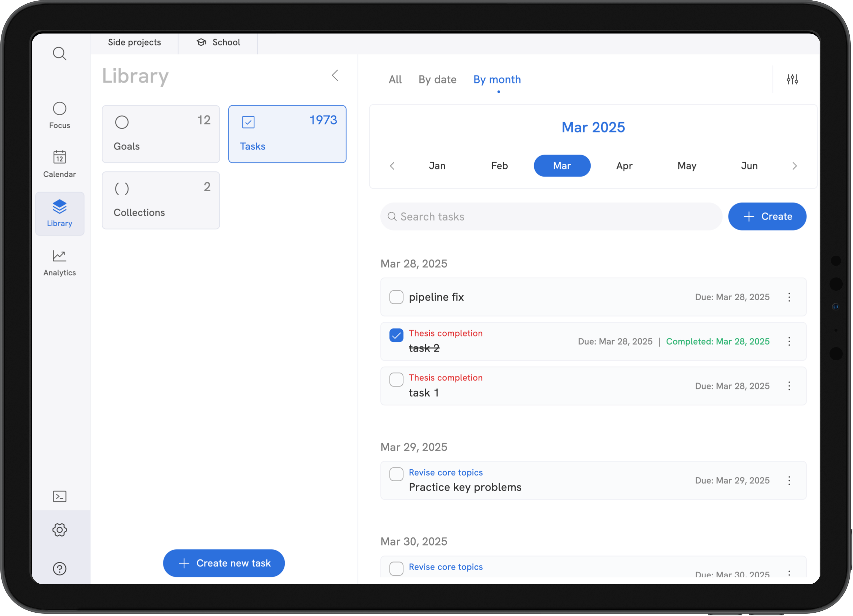Uncheck the completed task 2 checkbox
Image resolution: width=853 pixels, height=616 pixels.
coord(396,335)
